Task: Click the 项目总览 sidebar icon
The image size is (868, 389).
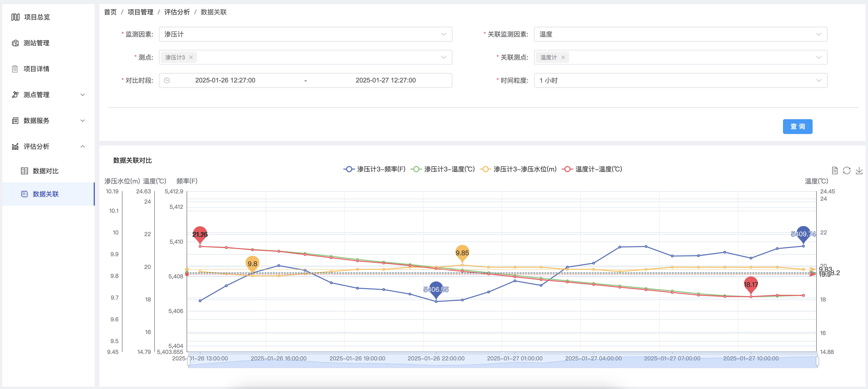Action: point(15,17)
